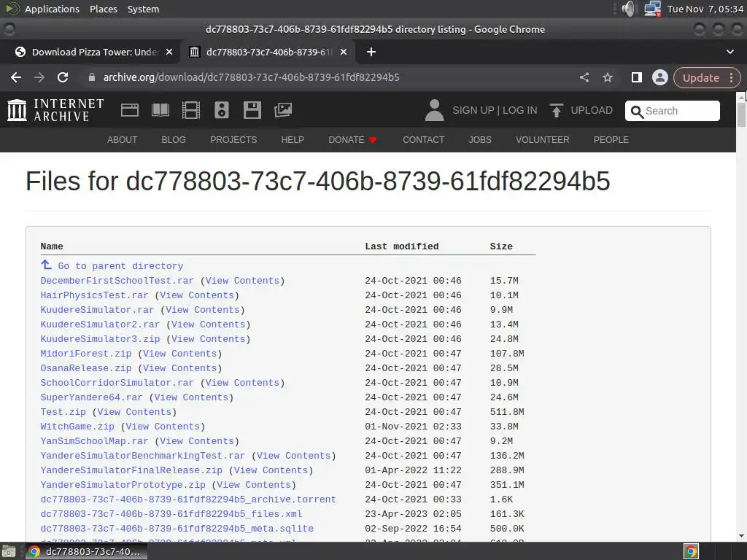Download OsanaRelease.zip file
The width and height of the screenshot is (747, 560).
pos(86,368)
